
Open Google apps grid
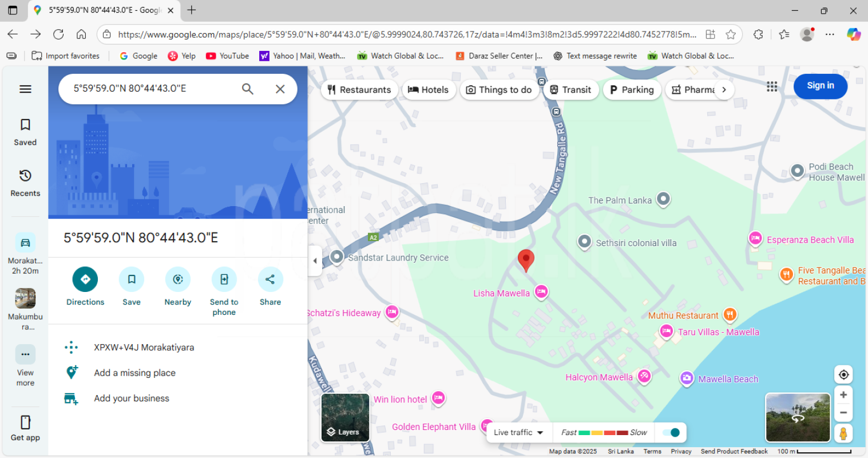click(772, 86)
